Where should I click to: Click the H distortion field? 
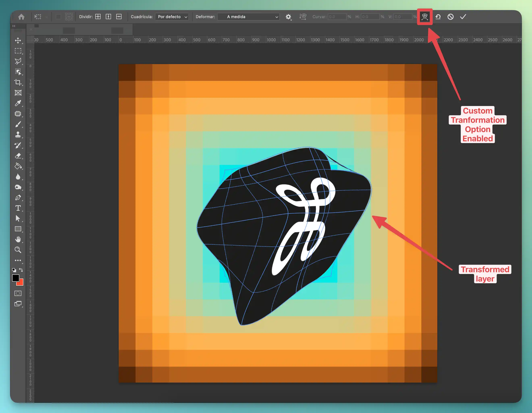(x=370, y=17)
